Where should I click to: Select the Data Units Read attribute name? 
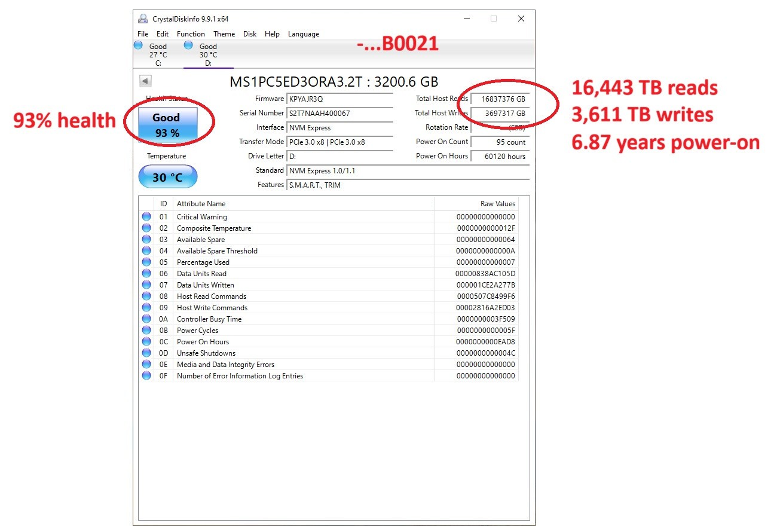pyautogui.click(x=201, y=274)
